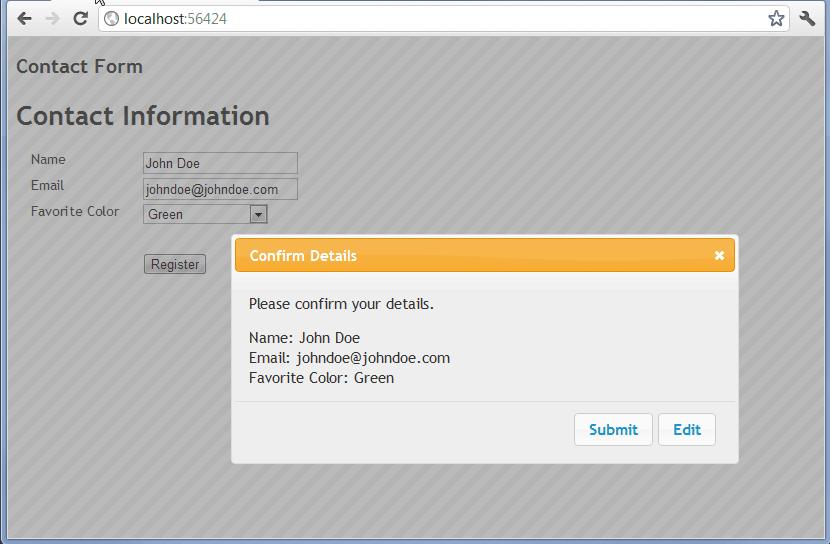
Task: Close the Confirm Details dialog
Action: (x=719, y=256)
